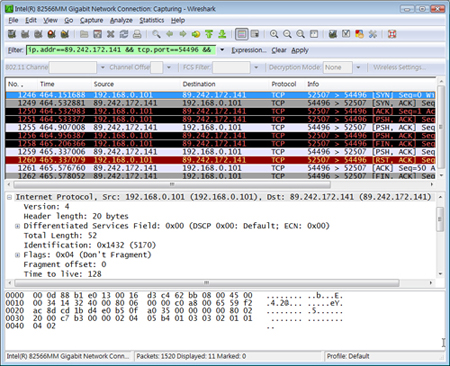Edit capture filters
This screenshot has width=450, height=366.
(333, 34)
